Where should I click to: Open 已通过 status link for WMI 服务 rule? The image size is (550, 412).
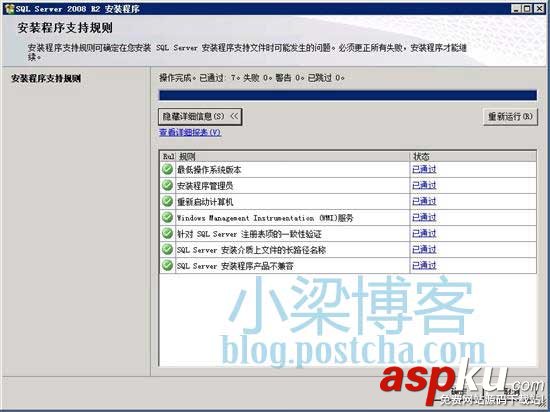[424, 217]
